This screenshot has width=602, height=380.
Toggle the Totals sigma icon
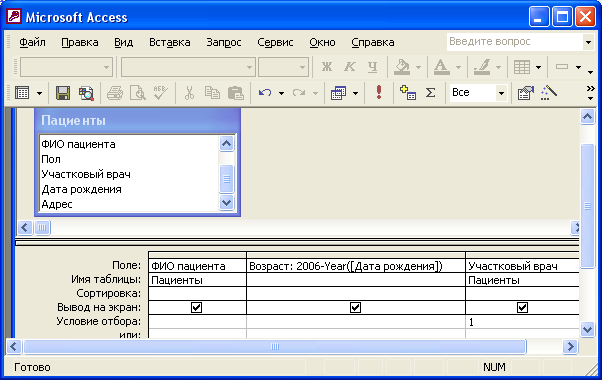431,93
